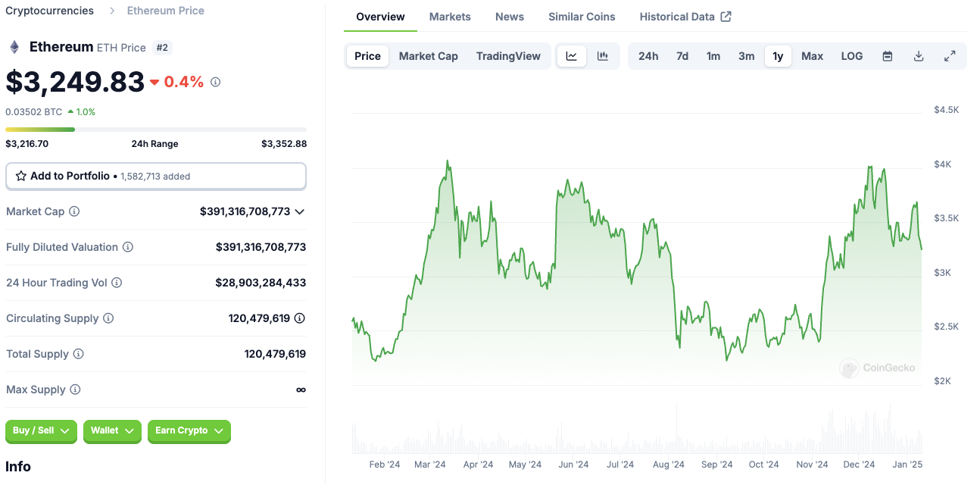The image size is (980, 485).
Task: Click the info icon beside the price change
Action: click(215, 82)
